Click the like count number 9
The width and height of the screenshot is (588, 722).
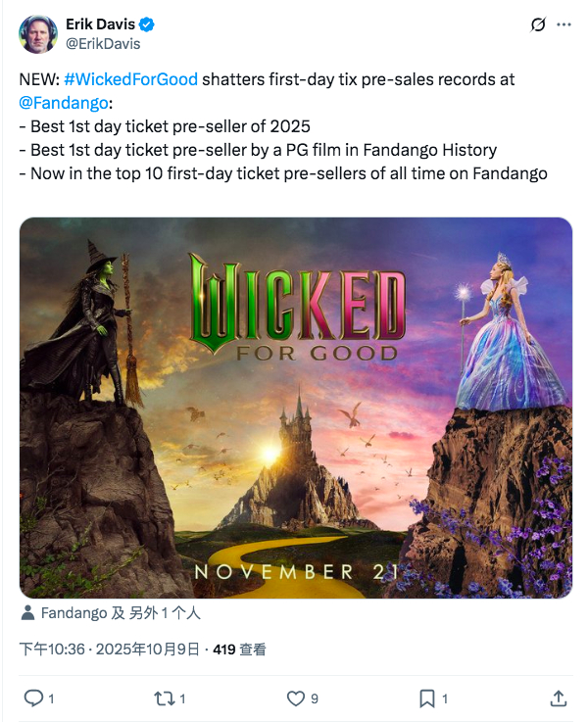pyautogui.click(x=314, y=698)
